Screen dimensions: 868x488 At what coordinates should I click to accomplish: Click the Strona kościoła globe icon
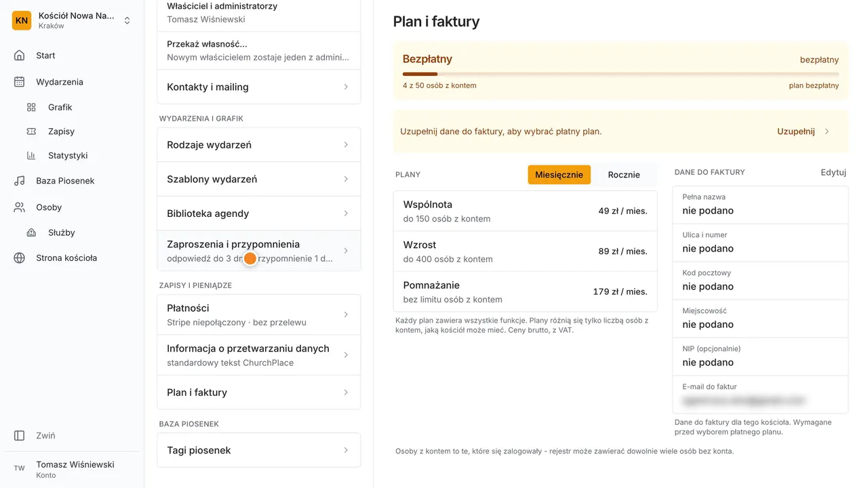pos(20,258)
